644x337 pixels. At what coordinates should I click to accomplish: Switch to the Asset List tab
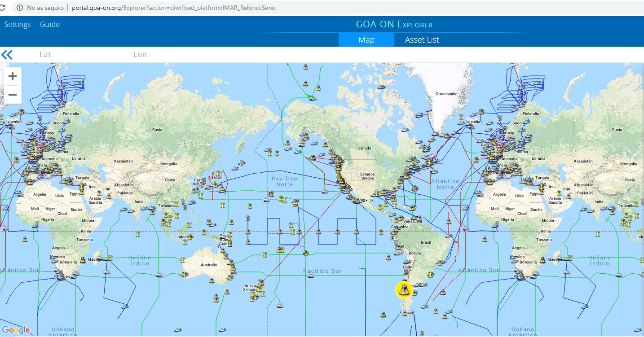click(x=422, y=40)
